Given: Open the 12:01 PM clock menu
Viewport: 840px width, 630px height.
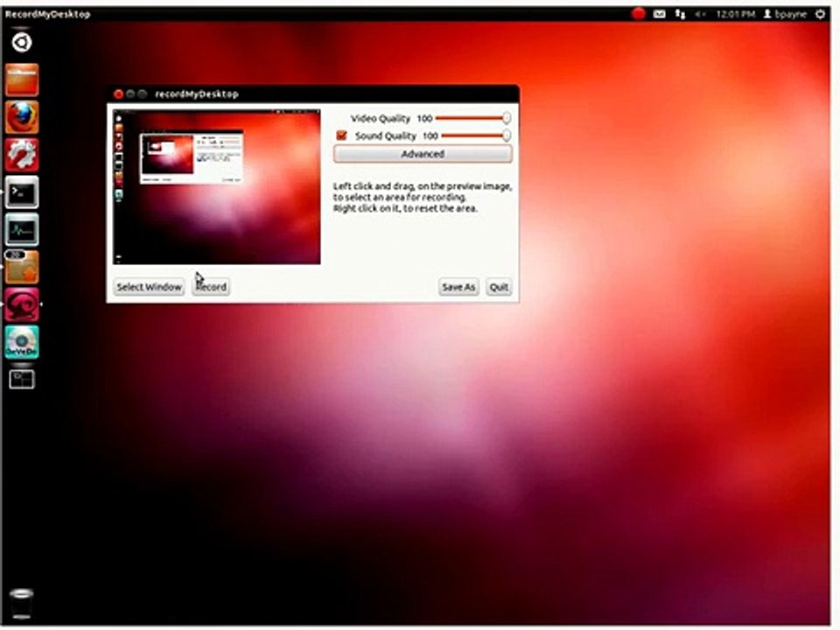Looking at the screenshot, I should [x=735, y=15].
